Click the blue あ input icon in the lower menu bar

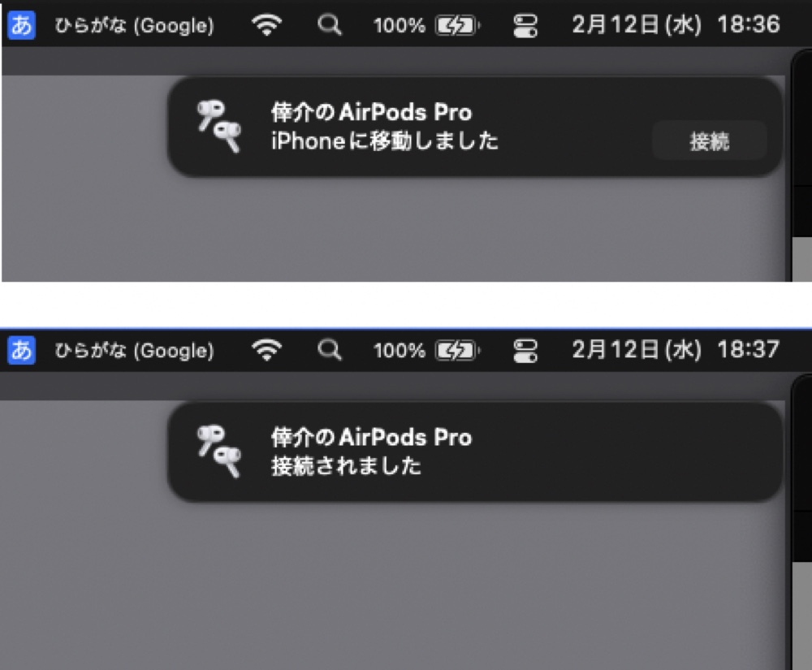[22, 350]
